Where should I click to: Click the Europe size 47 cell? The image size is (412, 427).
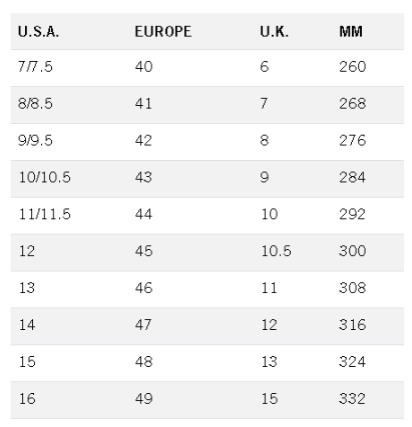coord(143,325)
